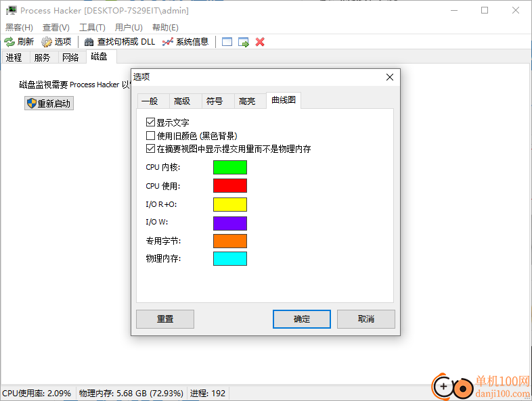The height and width of the screenshot is (401, 532).
Task: Click the 专用字节: label
Action: click(x=163, y=241)
